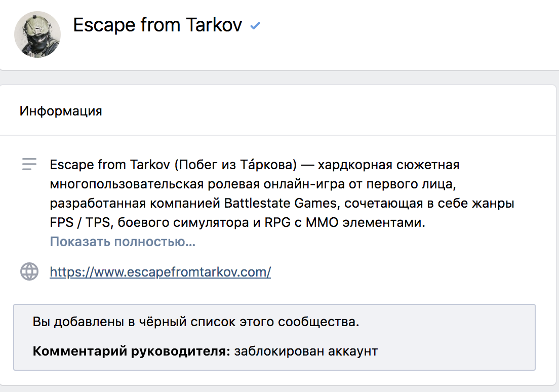The width and height of the screenshot is (559, 392).
Task: Click the заблокирован аккаунт comment text
Action: pyautogui.click(x=306, y=351)
